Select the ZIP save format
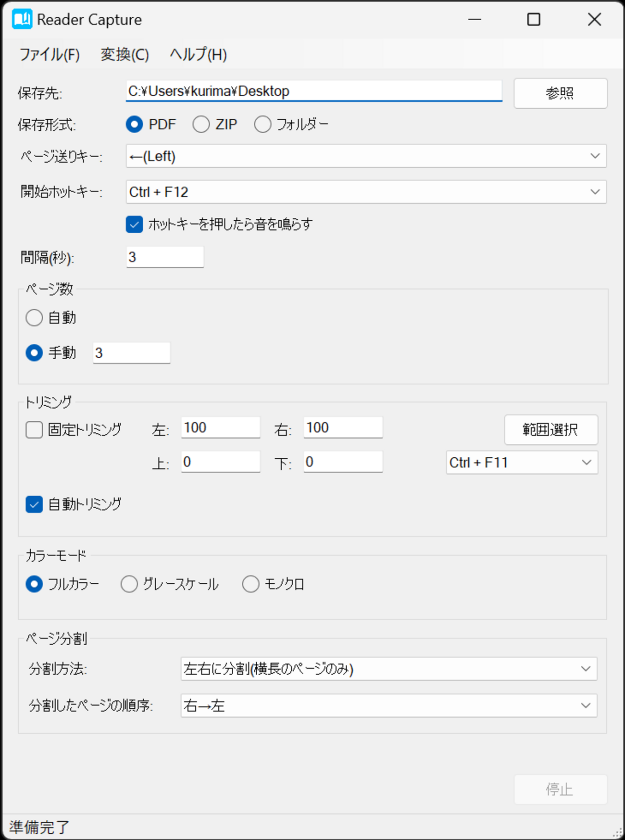Image resolution: width=625 pixels, height=840 pixels. [x=201, y=125]
